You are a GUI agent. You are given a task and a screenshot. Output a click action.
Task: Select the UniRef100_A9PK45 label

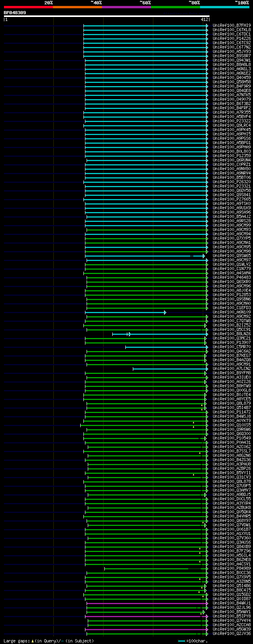click(232, 130)
